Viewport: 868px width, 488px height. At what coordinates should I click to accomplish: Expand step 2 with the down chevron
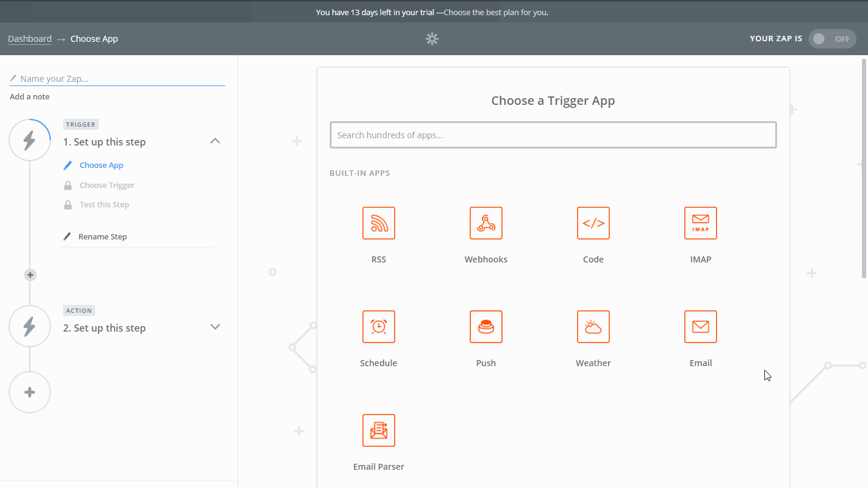coord(215,327)
